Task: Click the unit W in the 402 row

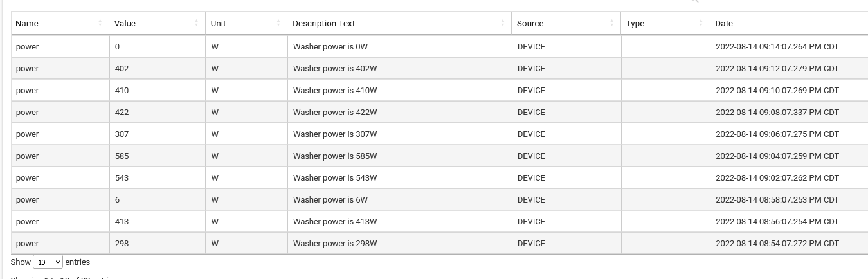Action: [x=215, y=69]
